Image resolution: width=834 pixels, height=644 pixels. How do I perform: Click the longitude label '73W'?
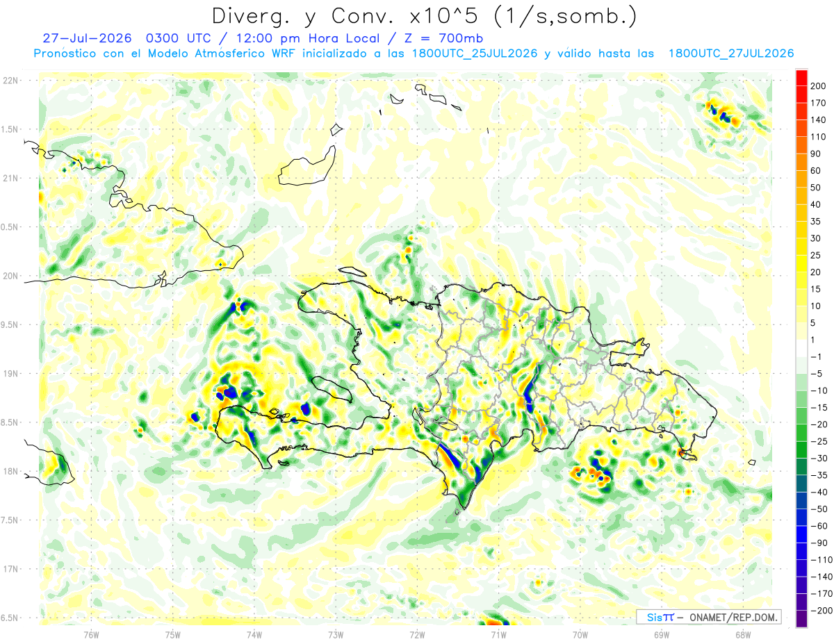point(336,634)
